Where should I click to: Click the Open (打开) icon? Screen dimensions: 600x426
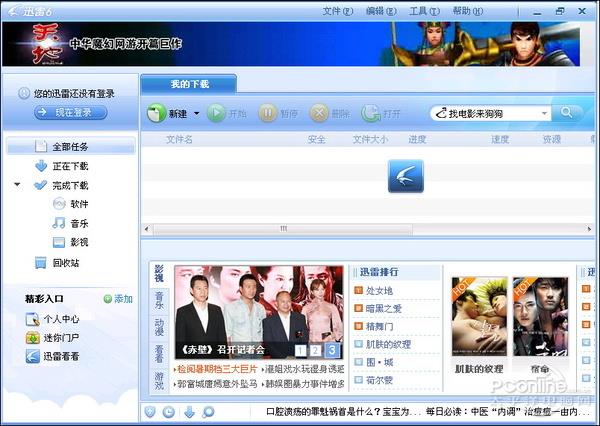tap(371, 113)
